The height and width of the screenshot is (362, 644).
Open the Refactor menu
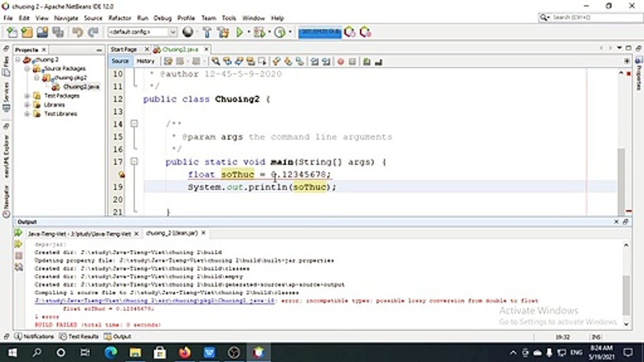pos(120,18)
